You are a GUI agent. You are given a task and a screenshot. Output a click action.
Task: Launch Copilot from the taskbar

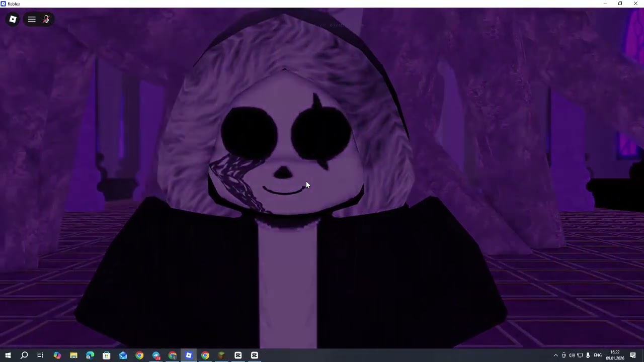pyautogui.click(x=57, y=355)
